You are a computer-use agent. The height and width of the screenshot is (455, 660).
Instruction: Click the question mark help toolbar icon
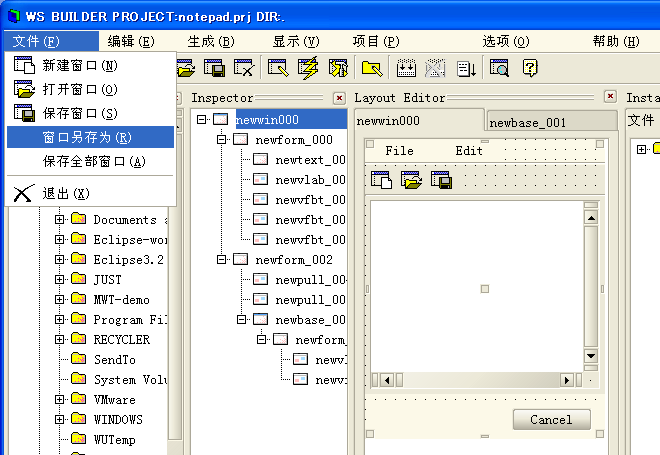[x=530, y=68]
